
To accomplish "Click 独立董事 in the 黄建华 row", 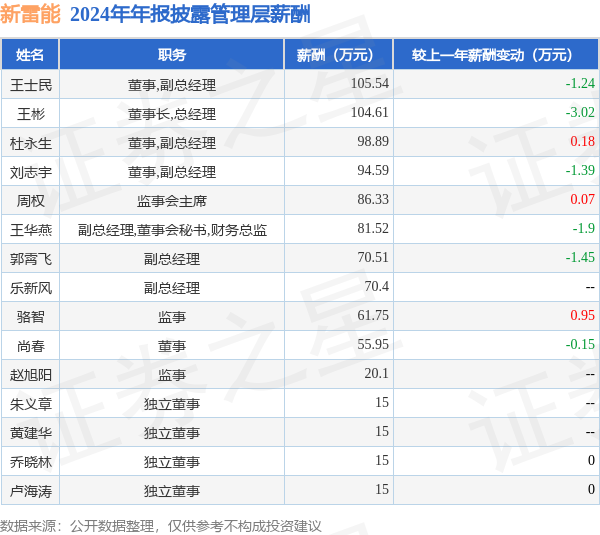I will (x=172, y=433).
